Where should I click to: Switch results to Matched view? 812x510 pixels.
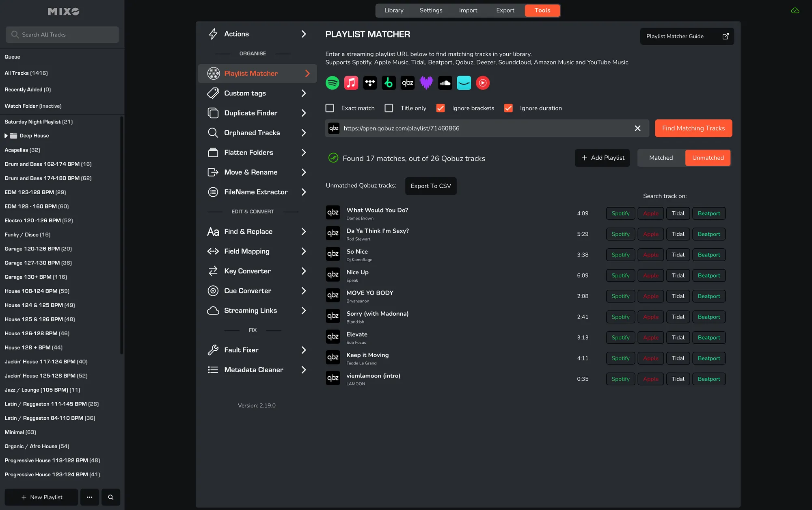[661, 158]
